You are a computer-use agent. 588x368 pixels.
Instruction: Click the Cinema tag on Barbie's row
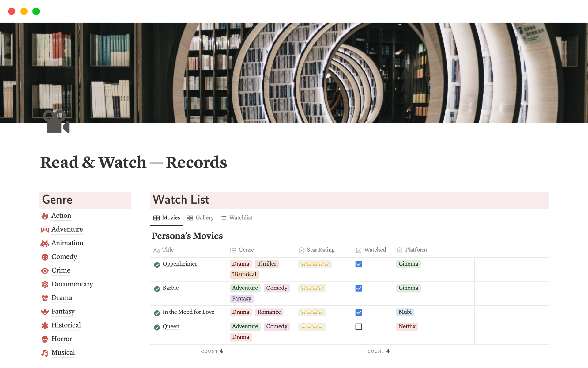click(x=408, y=288)
